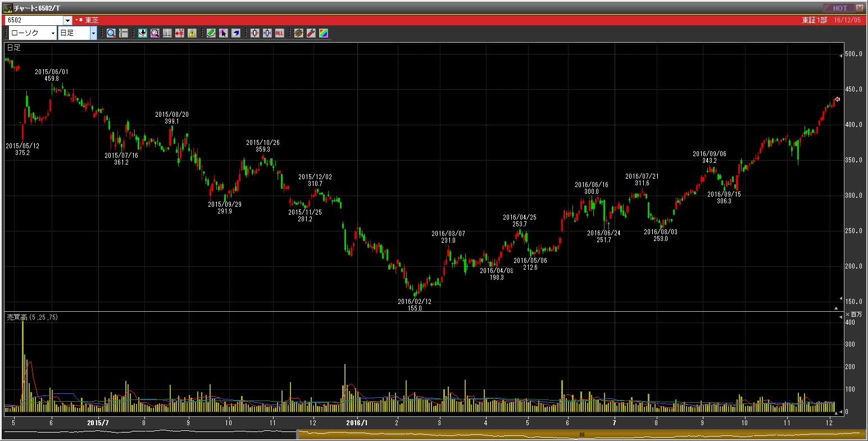Toggle the table grid display icon
The width and height of the screenshot is (868, 441).
(167, 33)
